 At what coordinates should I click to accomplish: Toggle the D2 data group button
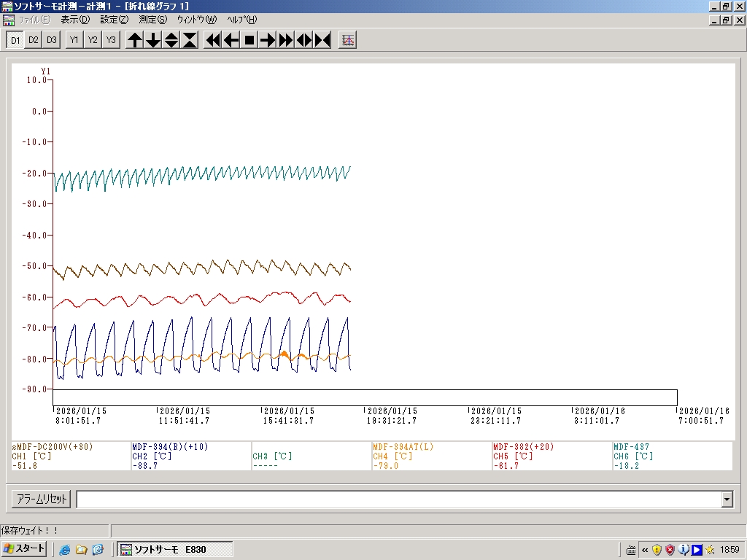point(33,40)
